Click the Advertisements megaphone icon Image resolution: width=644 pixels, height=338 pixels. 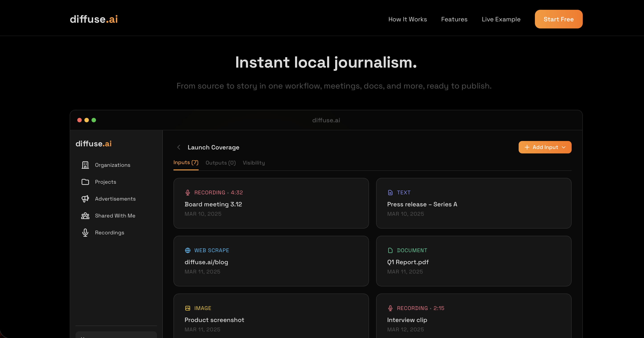pos(85,199)
